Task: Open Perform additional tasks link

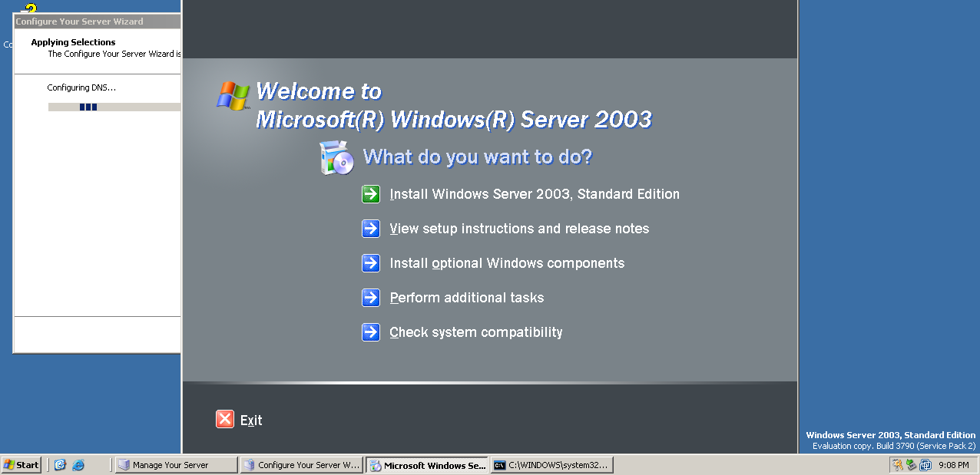Action: coord(467,298)
